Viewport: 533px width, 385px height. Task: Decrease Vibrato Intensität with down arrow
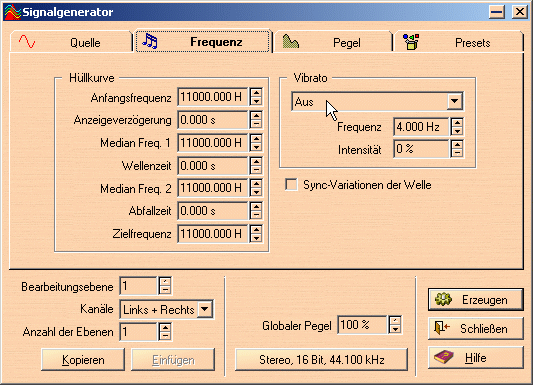[x=457, y=153]
